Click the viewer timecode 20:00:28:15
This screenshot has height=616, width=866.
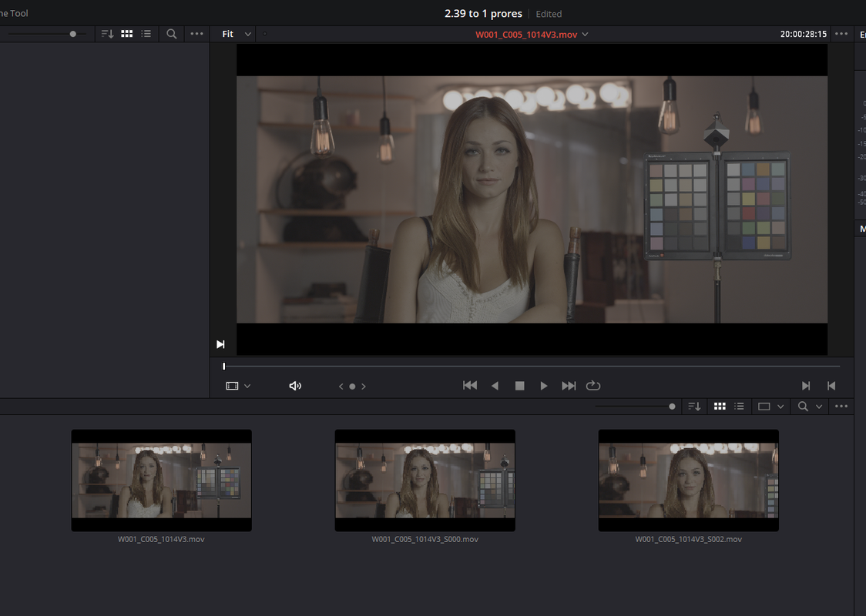pos(803,34)
